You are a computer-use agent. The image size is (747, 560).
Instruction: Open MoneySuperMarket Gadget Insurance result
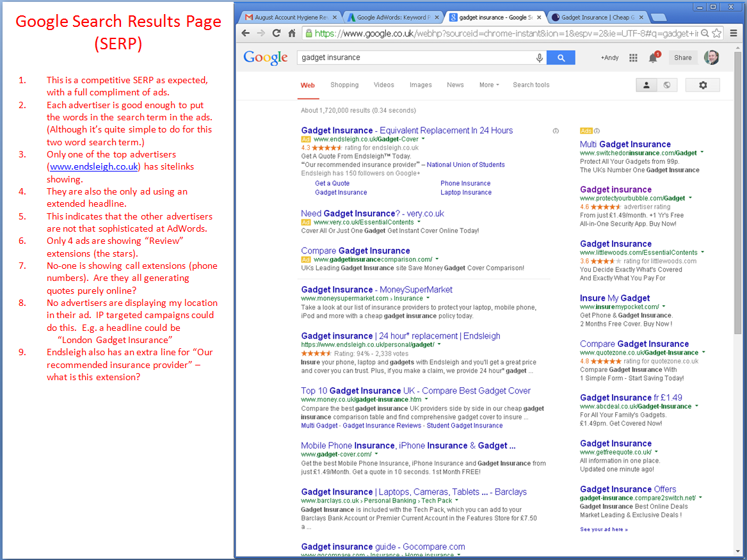(x=376, y=289)
